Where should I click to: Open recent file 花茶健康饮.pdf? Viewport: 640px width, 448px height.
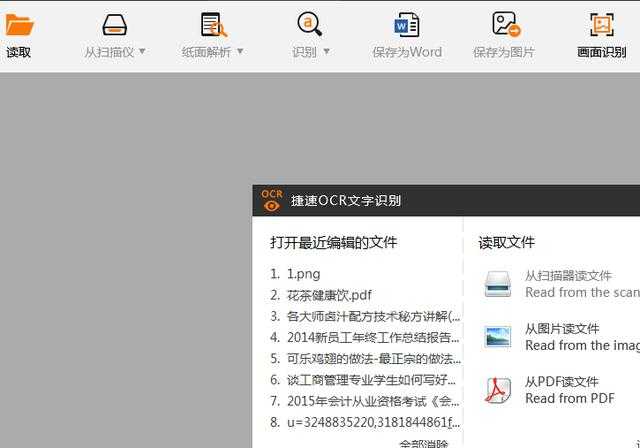[x=321, y=295]
